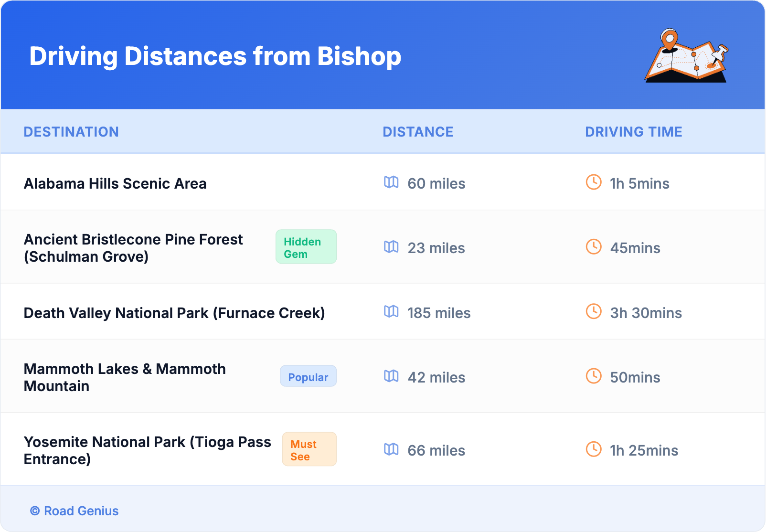Image resolution: width=766 pixels, height=532 pixels.
Task: Click the Hidden Gem badge
Action: [x=306, y=247]
